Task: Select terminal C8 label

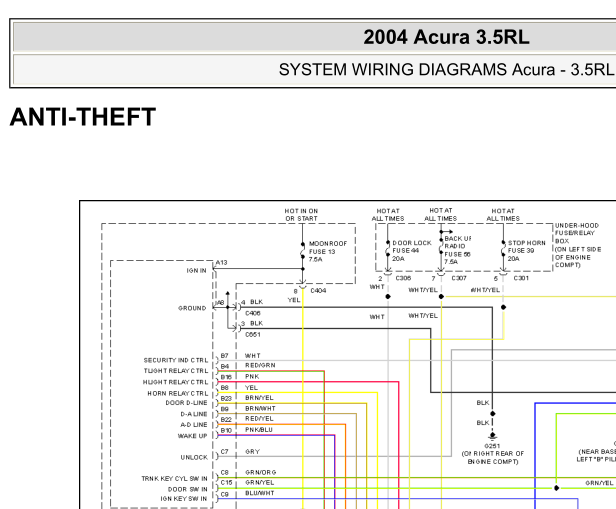Action: tap(224, 472)
